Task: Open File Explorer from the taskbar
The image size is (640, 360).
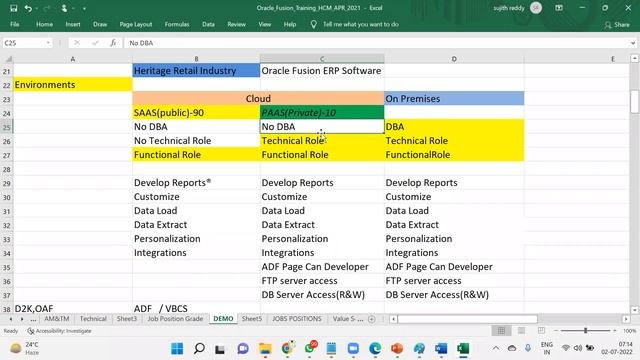Action: tap(265, 349)
